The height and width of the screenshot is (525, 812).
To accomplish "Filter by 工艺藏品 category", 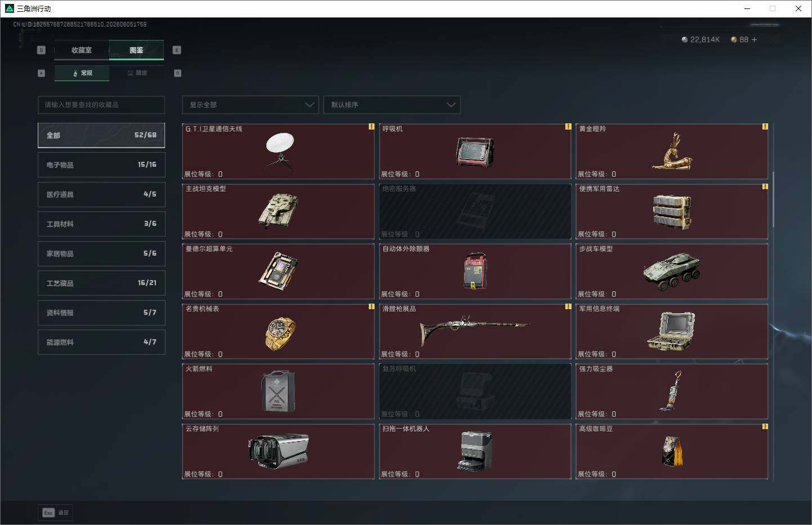I will pyautogui.click(x=101, y=283).
